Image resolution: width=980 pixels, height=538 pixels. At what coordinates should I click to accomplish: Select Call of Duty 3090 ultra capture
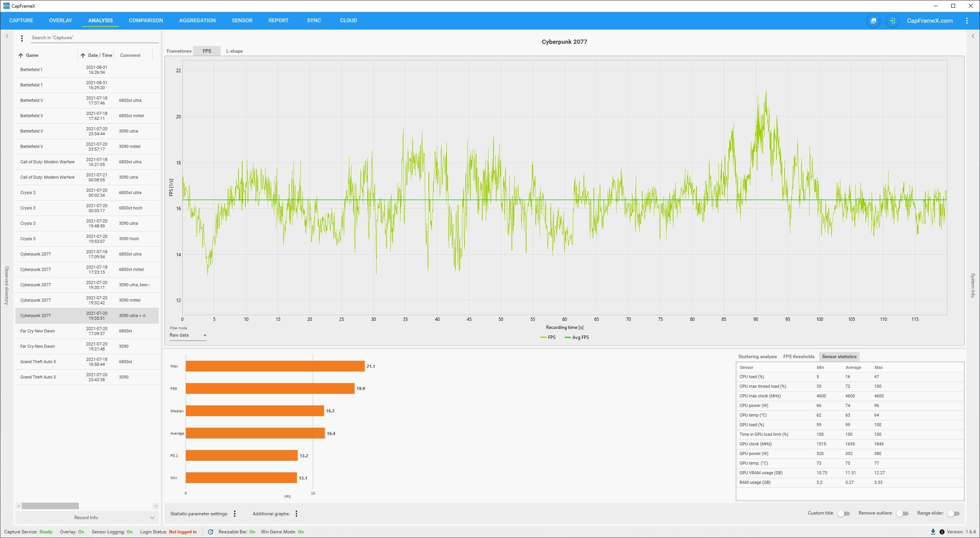[87, 178]
